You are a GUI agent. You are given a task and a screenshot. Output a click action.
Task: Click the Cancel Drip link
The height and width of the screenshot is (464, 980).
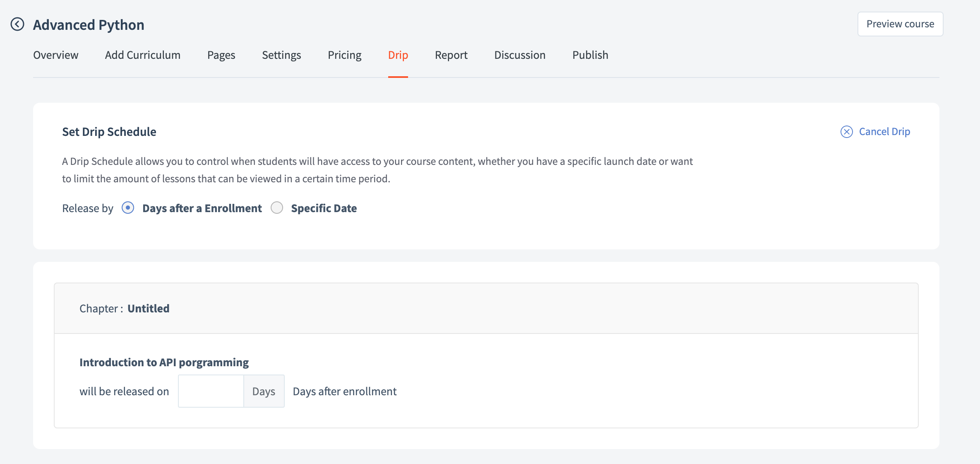click(884, 132)
